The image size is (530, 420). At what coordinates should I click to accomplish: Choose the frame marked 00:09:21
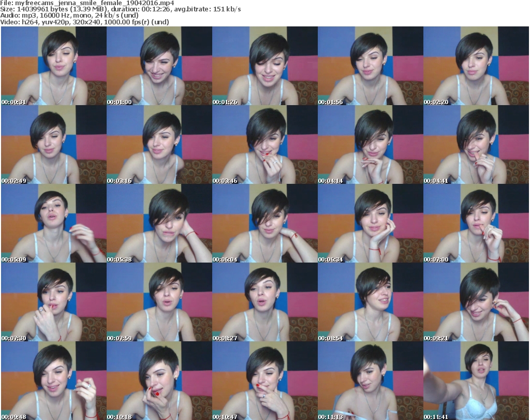(476, 302)
